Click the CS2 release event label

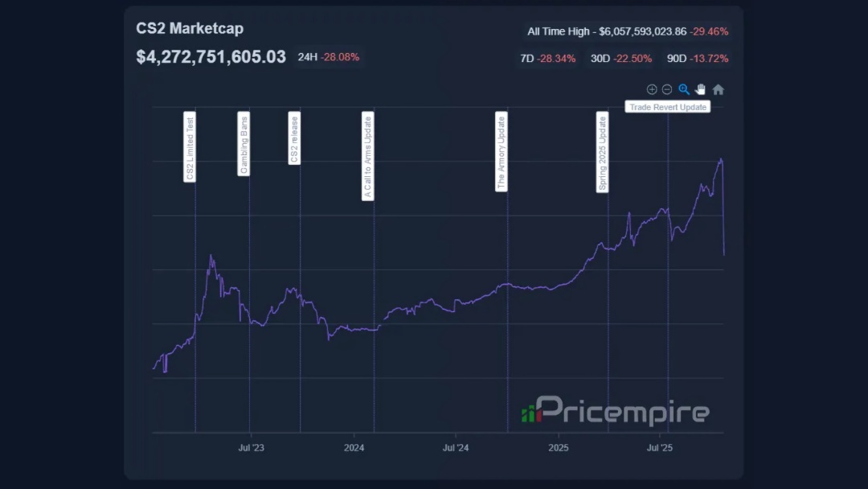(x=294, y=138)
